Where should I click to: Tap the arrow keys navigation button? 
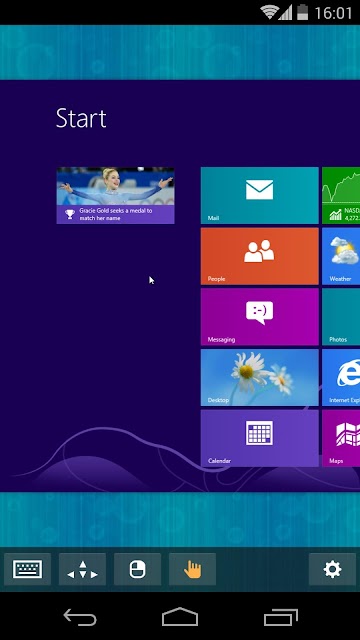coord(82,569)
